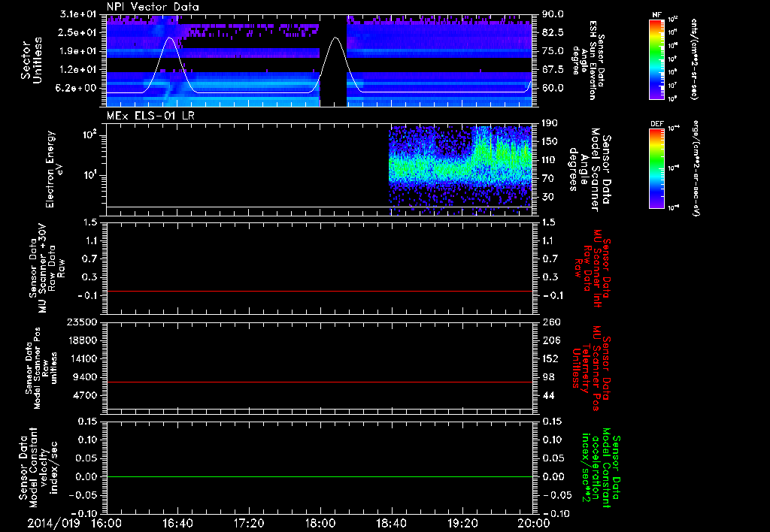Click the 90.0 elevation tick label
The width and height of the screenshot is (770, 532).
click(553, 14)
